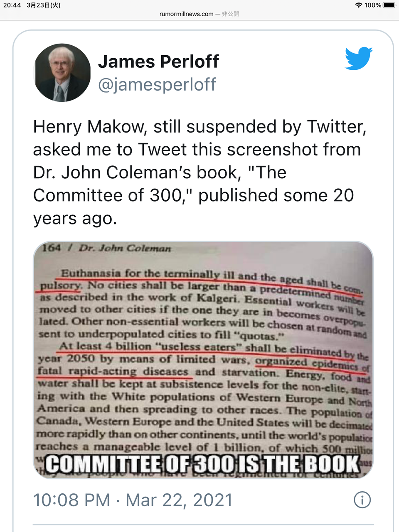Click the tweet text about Henry Makow
Viewport: 399px width, 532px height.
click(x=199, y=172)
